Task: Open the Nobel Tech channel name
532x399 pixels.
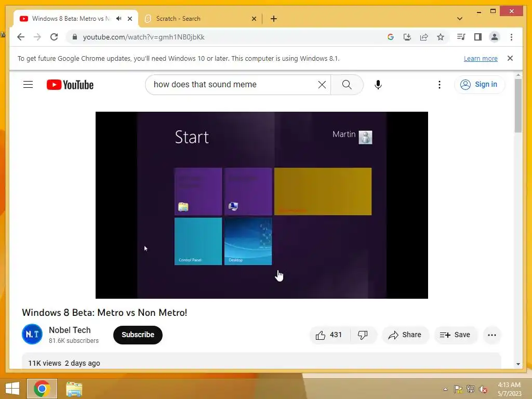Action: [x=70, y=330]
